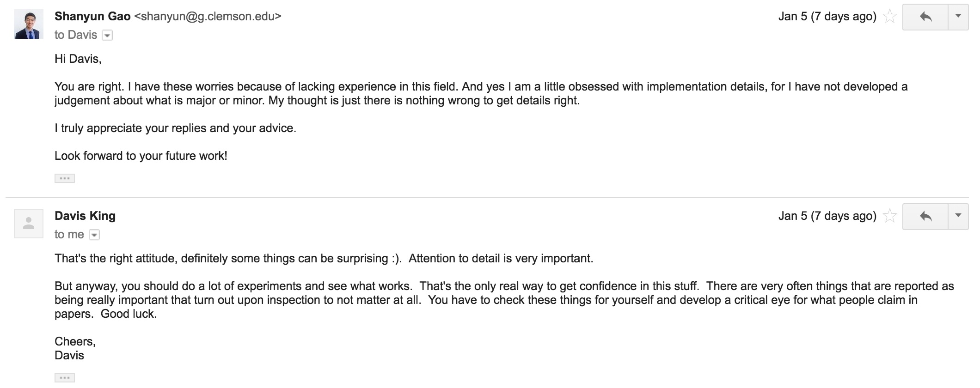This screenshot has height=388, width=980.
Task: Click the "to Davis" recipient text
Action: pyautogui.click(x=76, y=35)
